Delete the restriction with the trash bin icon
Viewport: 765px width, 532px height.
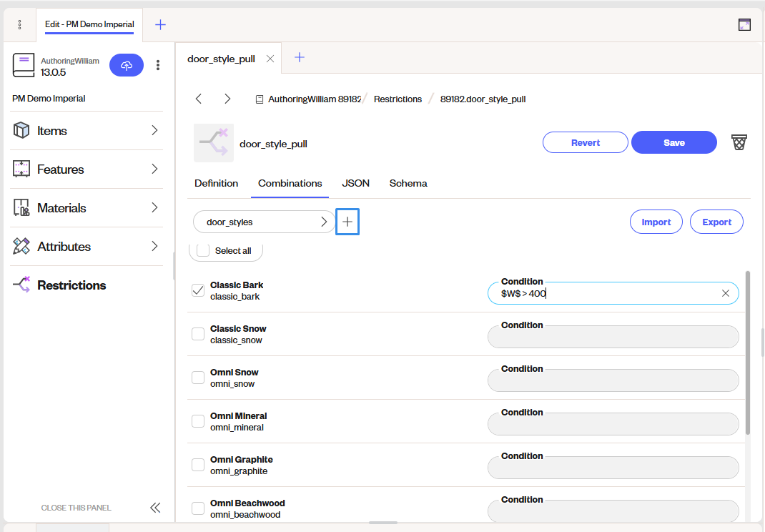pos(739,142)
